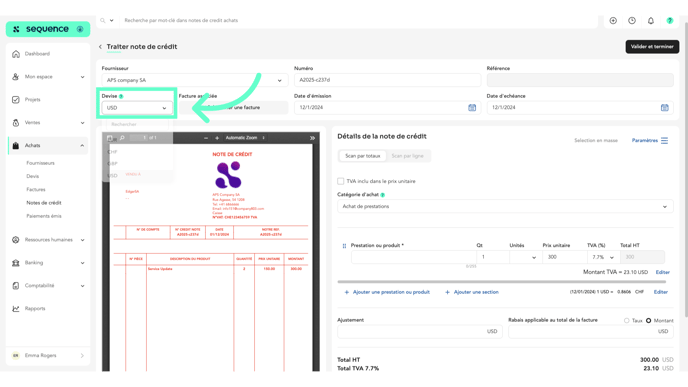Viewport: 688px width, 387px height.
Task: Open the clock history icon
Action: (632, 21)
